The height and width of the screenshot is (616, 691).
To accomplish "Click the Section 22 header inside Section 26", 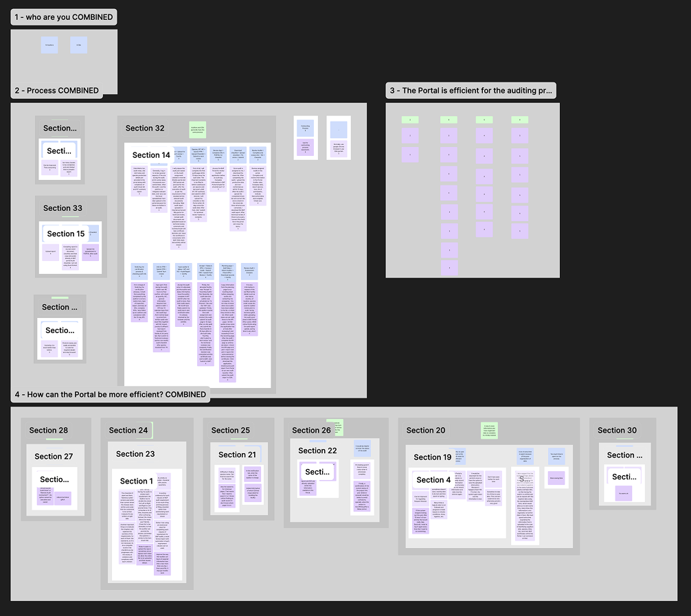I will tap(317, 450).
